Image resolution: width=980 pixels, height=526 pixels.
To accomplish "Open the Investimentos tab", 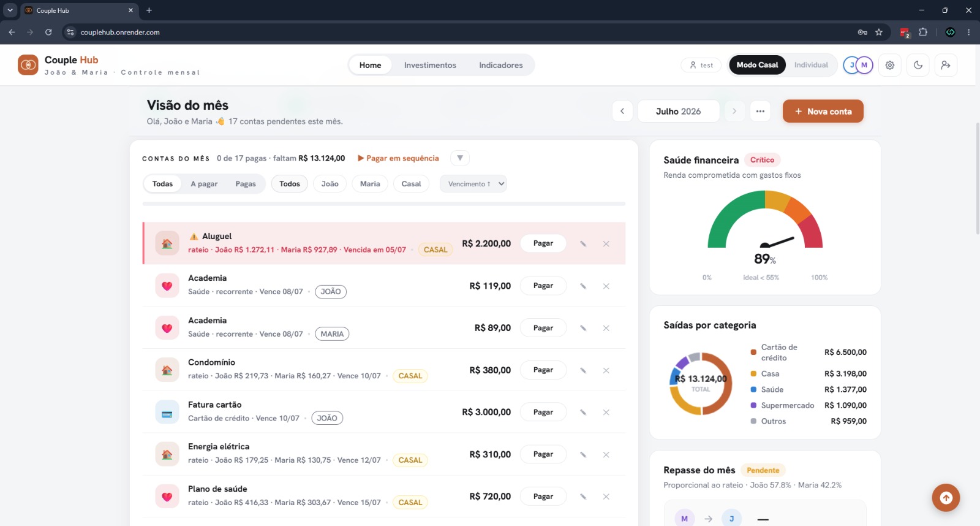I will coord(430,65).
